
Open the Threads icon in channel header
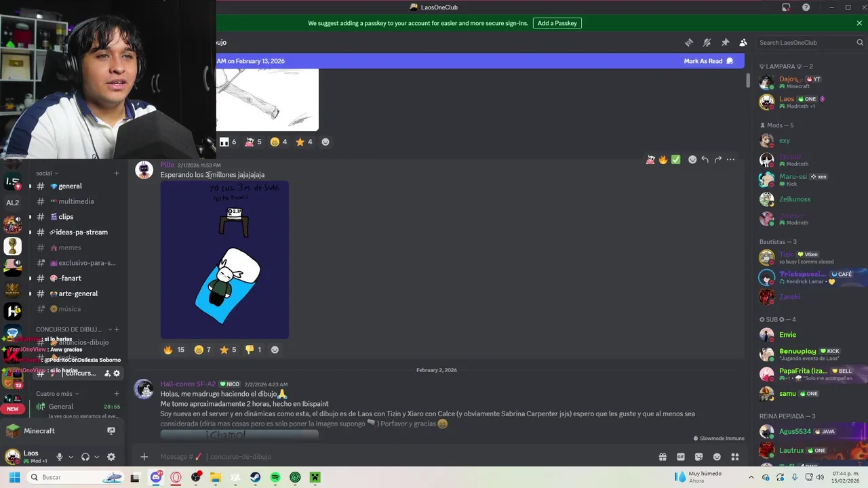coord(689,42)
